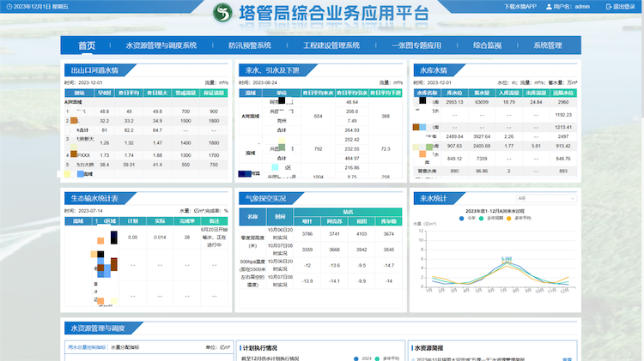Click the -14.7 temperature cell

coord(388,266)
